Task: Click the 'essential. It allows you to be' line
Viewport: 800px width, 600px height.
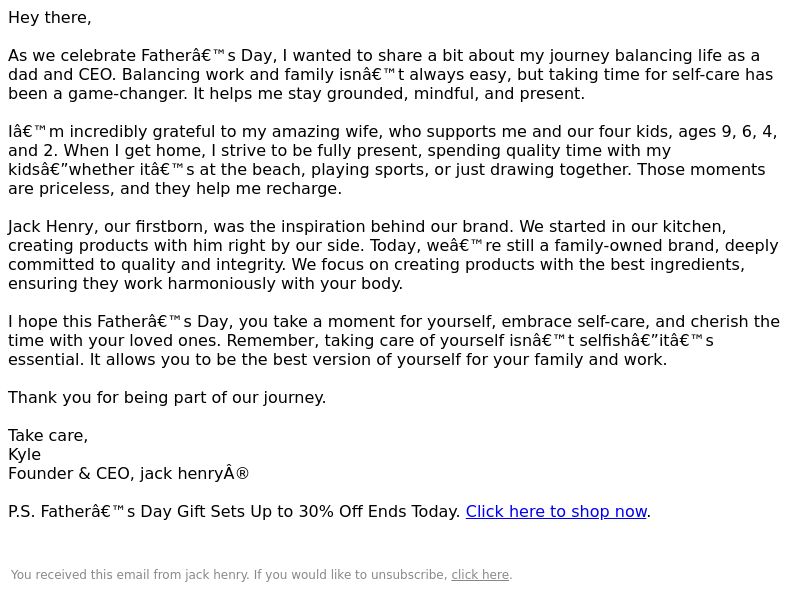Action: (x=338, y=360)
